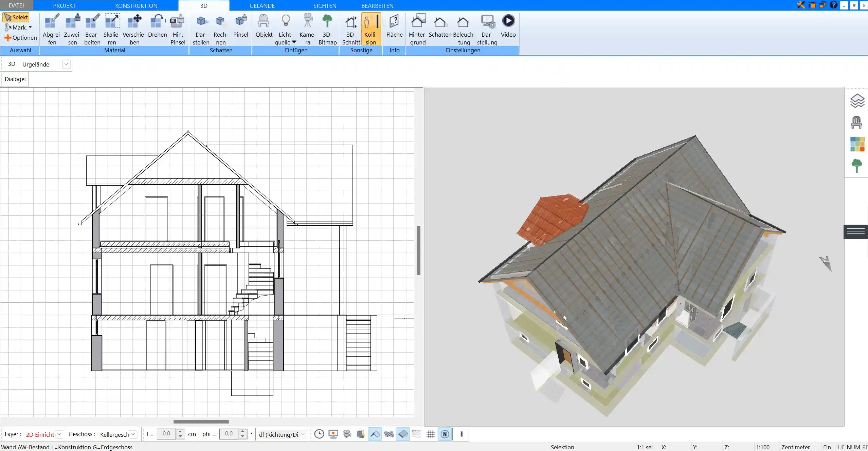Choose the Skalieren texture tool
868x451 pixels.
[112, 29]
